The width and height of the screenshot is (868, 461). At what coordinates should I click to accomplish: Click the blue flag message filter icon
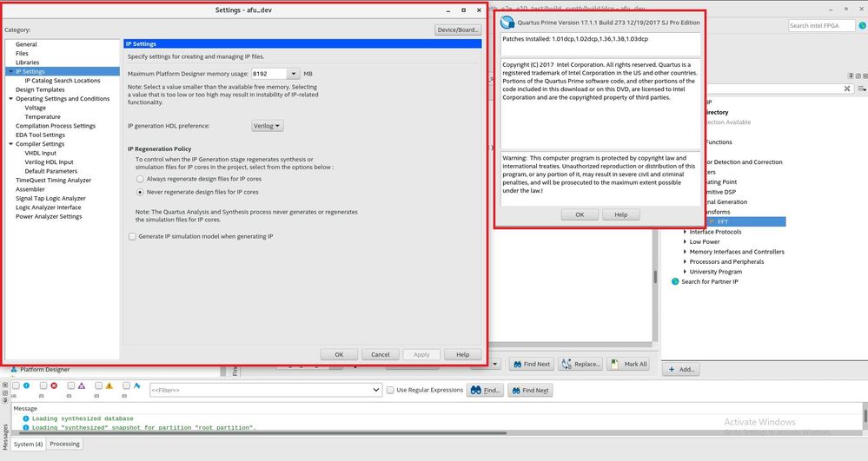[136, 385]
